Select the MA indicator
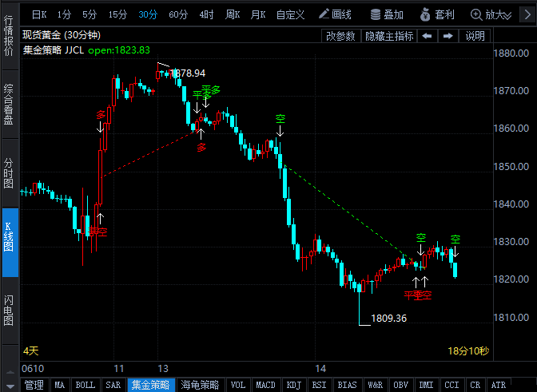 [60, 385]
